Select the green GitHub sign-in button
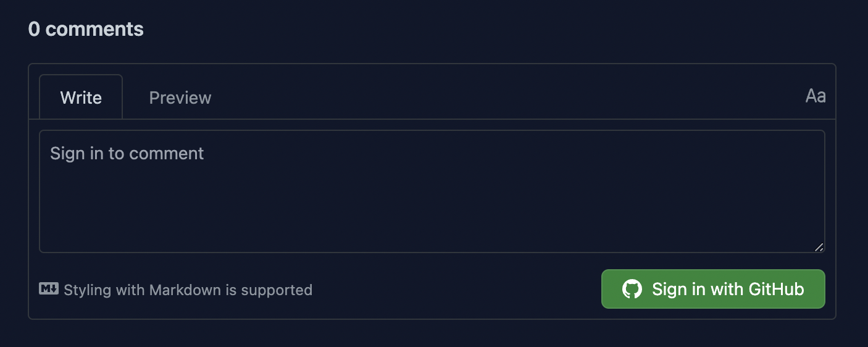The width and height of the screenshot is (868, 347). [x=713, y=289]
